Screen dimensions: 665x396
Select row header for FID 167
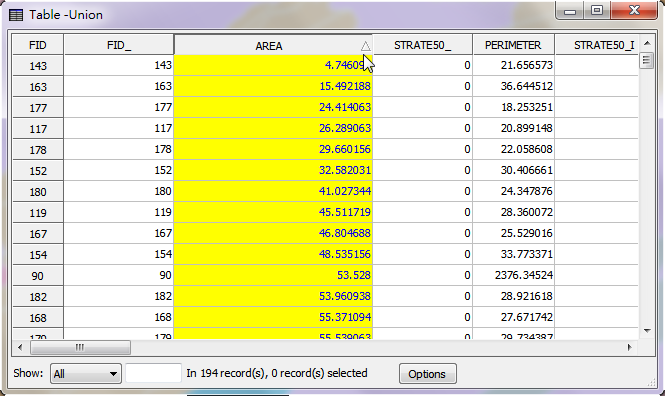click(x=38, y=234)
